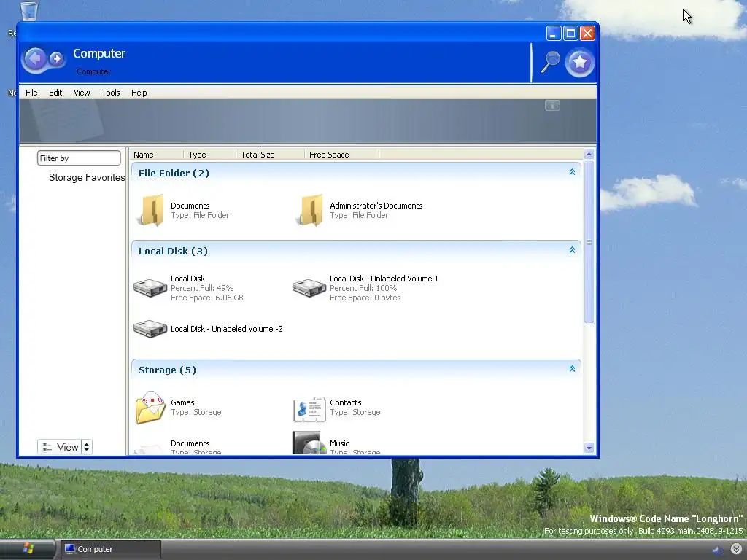747x560 pixels.
Task: Select the Games storage icon
Action: (150, 408)
